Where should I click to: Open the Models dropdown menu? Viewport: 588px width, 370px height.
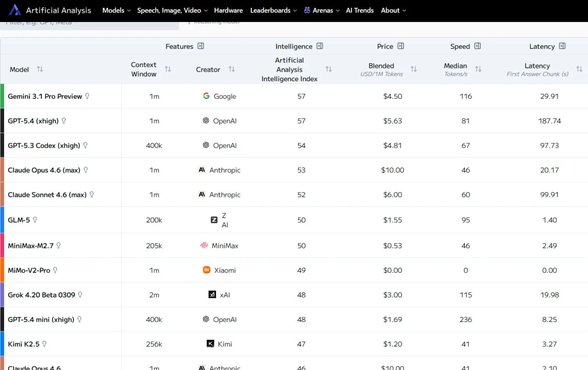tap(116, 10)
